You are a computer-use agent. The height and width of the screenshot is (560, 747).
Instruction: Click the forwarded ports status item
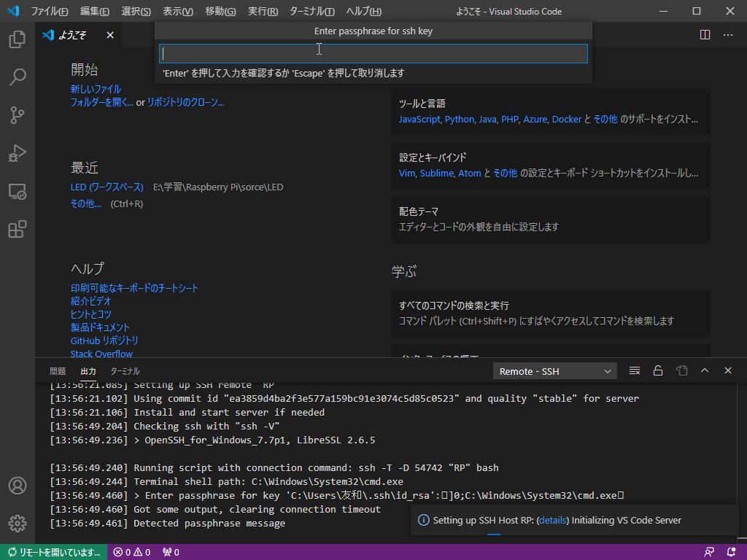[171, 552]
